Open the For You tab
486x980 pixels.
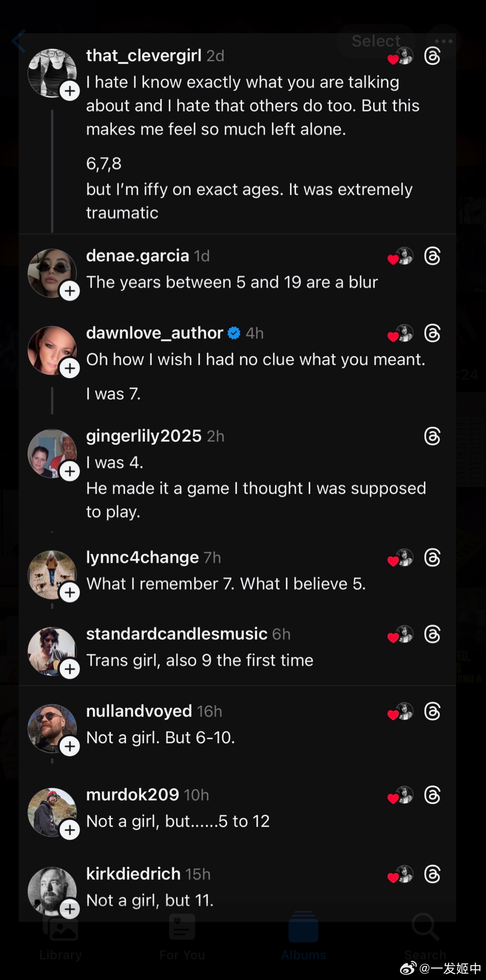(182, 934)
